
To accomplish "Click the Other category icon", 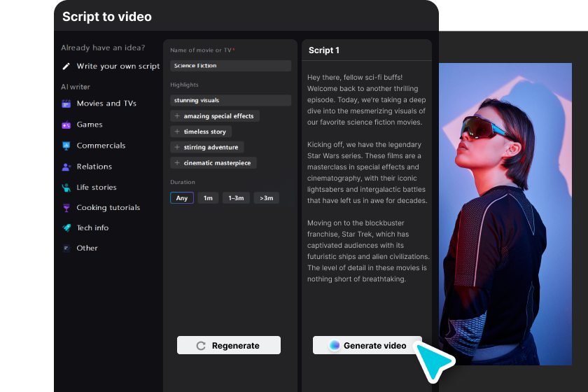I will 66,248.
